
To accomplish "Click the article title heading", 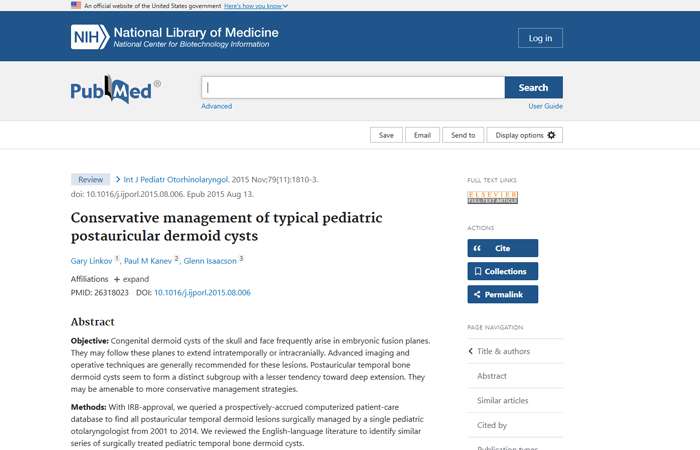I will pyautogui.click(x=226, y=227).
